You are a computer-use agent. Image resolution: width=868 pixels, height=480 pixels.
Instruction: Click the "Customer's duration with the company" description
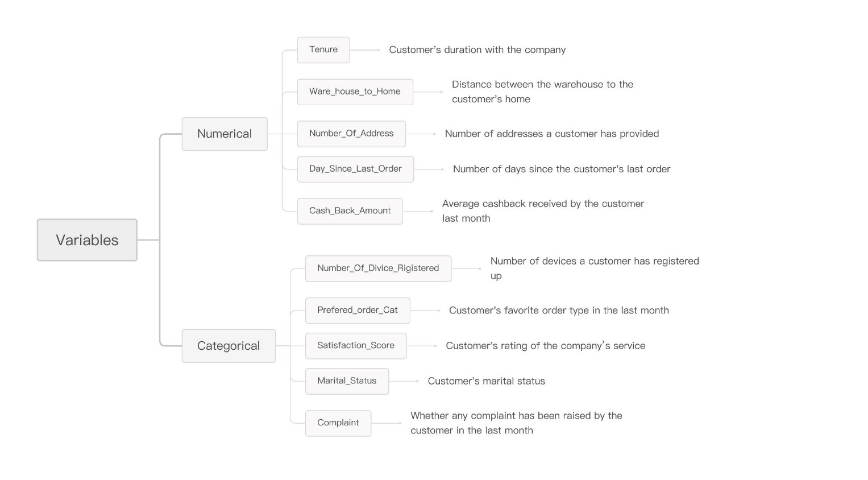click(477, 50)
